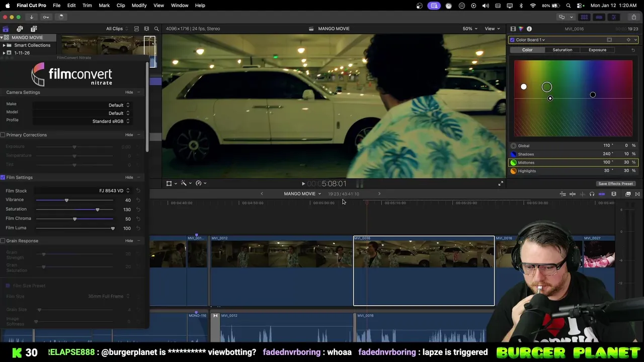This screenshot has height=362, width=644.
Task: Select the Midtones color puck
Action: click(547, 87)
